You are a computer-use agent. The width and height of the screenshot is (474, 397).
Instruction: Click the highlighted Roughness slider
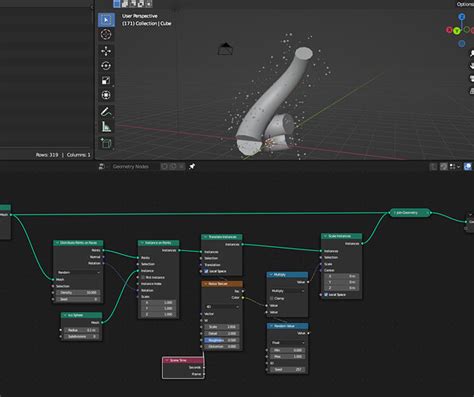tap(222, 340)
